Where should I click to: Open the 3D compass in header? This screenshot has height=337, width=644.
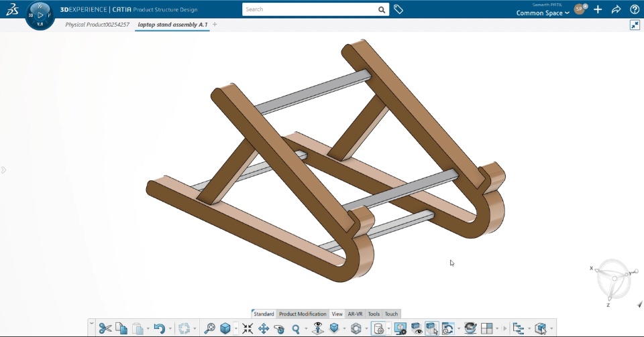[40, 15]
